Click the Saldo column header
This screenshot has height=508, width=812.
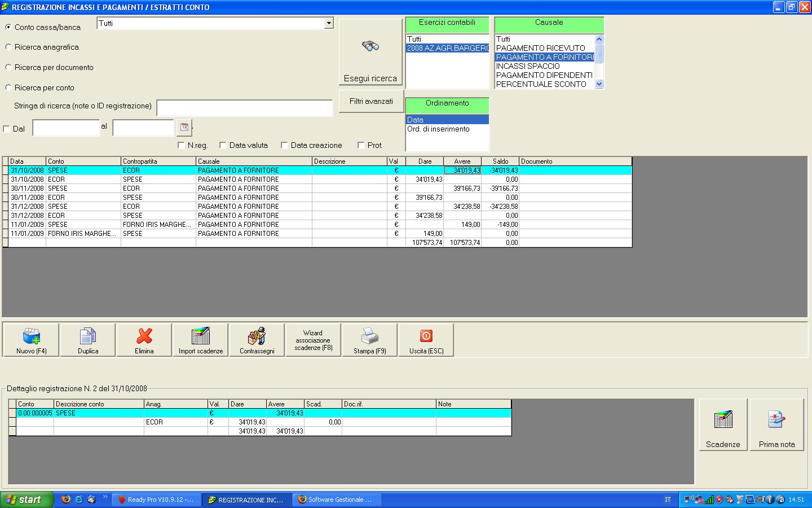(500, 161)
